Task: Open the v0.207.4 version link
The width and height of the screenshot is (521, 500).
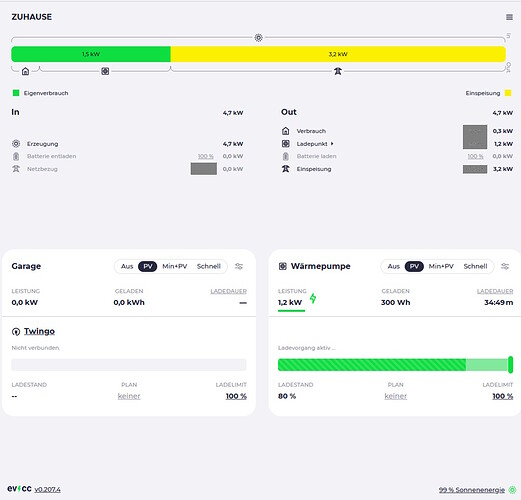Action: [47, 490]
